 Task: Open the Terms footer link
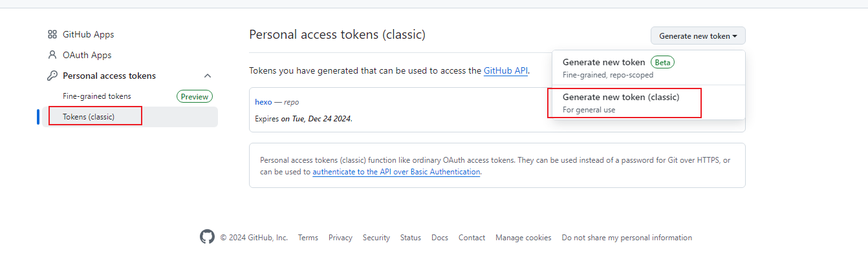[x=308, y=238]
